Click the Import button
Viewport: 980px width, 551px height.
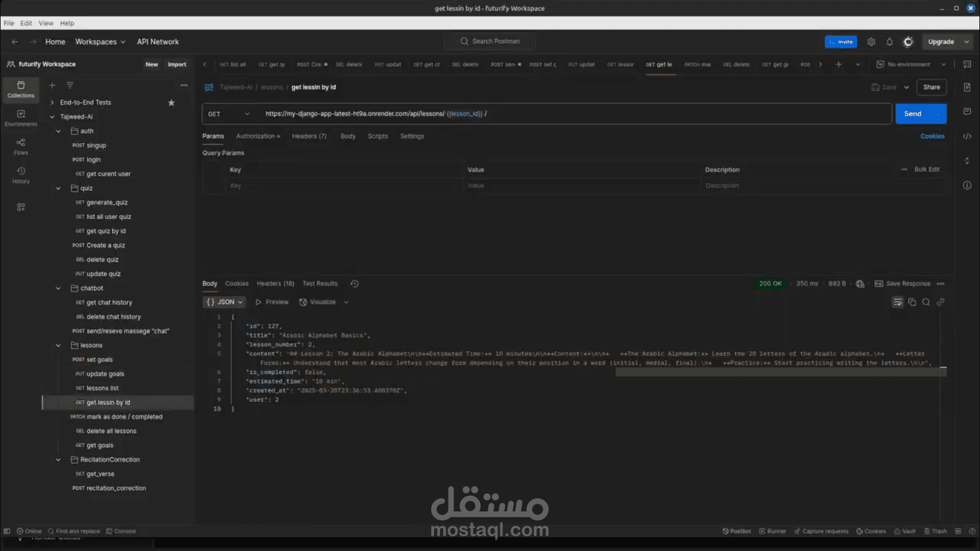(177, 64)
